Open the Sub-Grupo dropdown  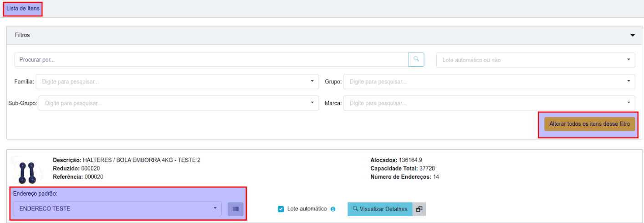[x=179, y=103]
